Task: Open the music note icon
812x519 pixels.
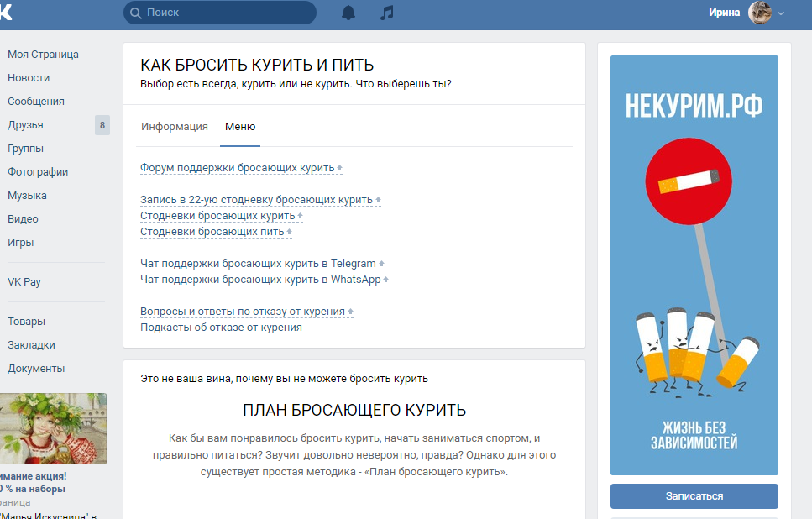Action: [x=386, y=13]
